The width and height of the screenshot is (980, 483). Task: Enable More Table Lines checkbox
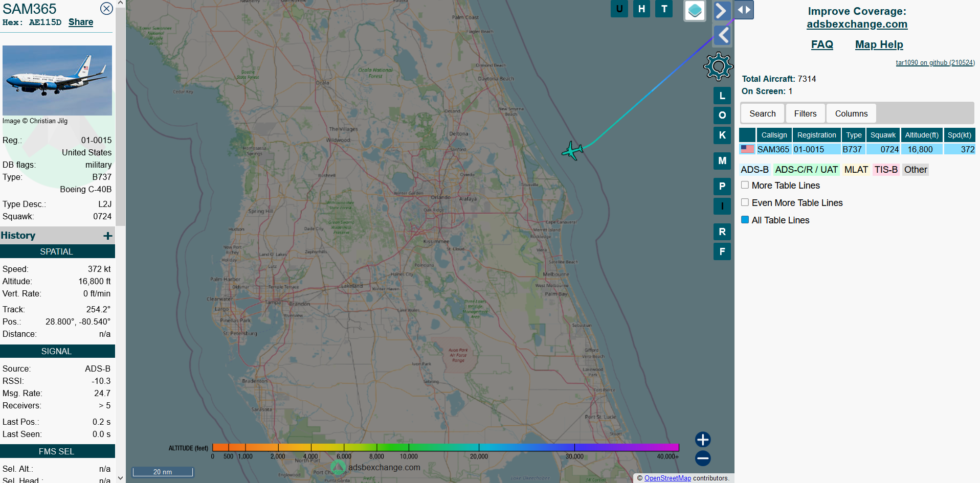(745, 185)
